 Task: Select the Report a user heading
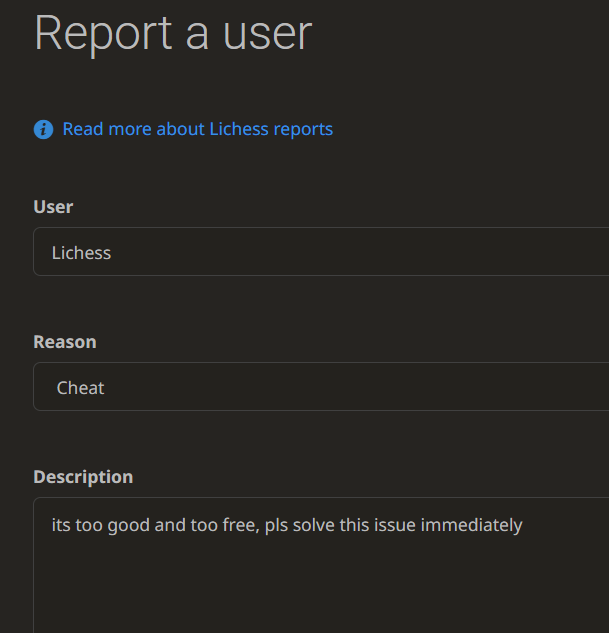pos(173,34)
